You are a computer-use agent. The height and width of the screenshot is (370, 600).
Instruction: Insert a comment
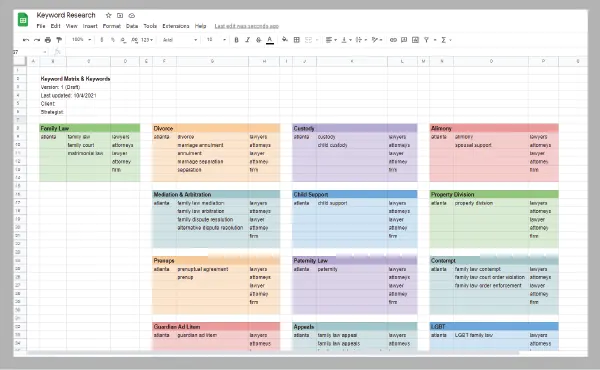pos(404,40)
